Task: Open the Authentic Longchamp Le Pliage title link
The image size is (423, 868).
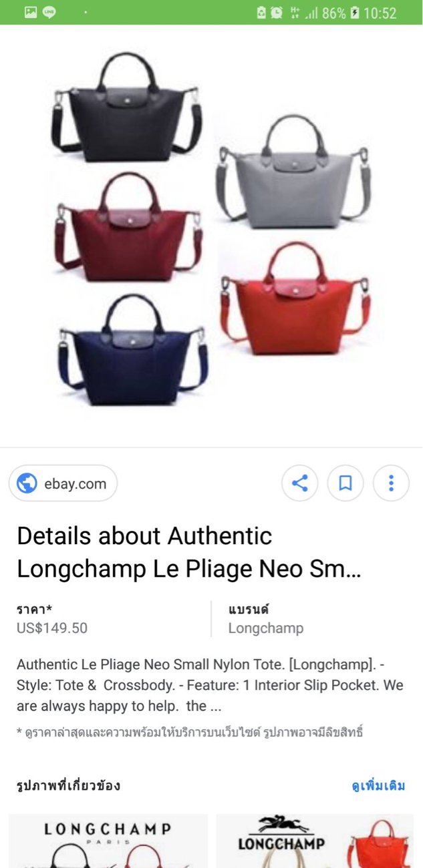Action: (188, 552)
